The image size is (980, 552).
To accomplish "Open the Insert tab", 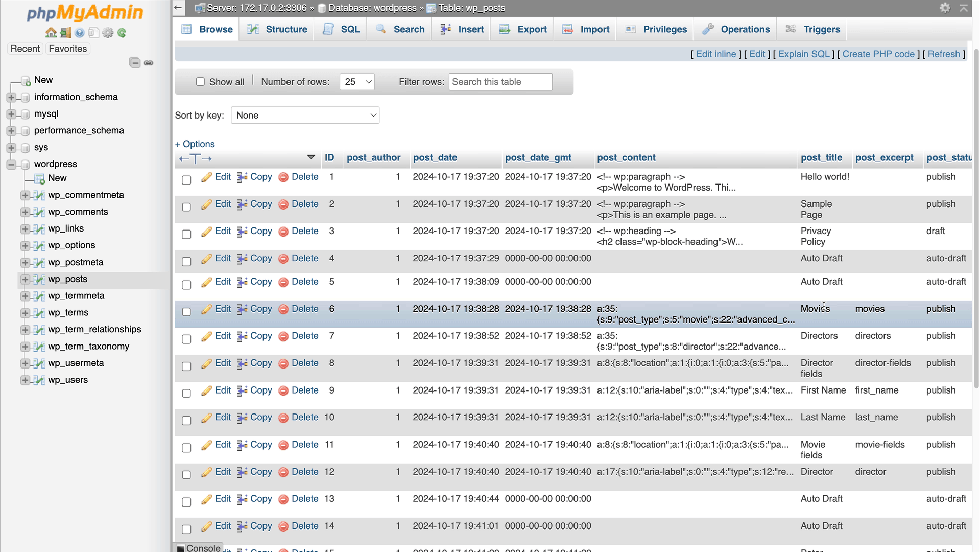I will [462, 29].
